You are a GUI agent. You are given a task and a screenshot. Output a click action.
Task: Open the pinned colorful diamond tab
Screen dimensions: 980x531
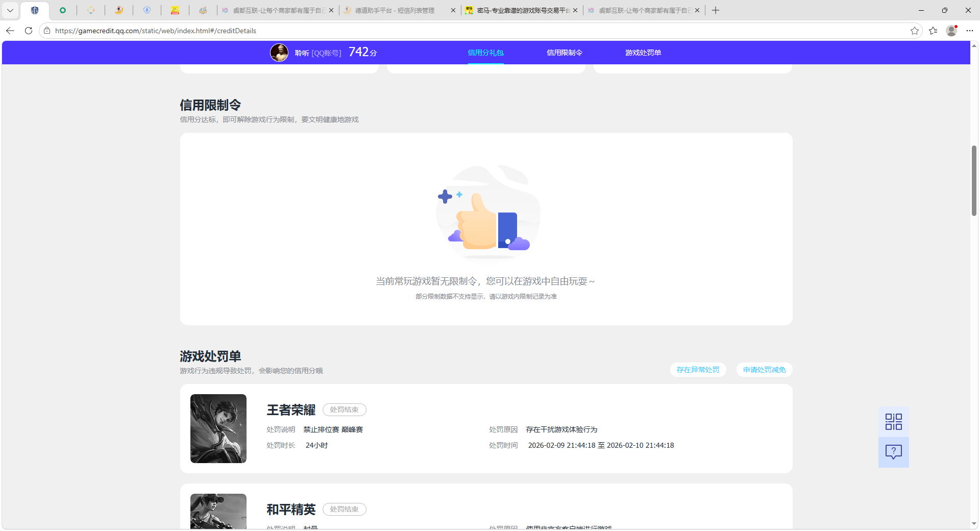91,10
